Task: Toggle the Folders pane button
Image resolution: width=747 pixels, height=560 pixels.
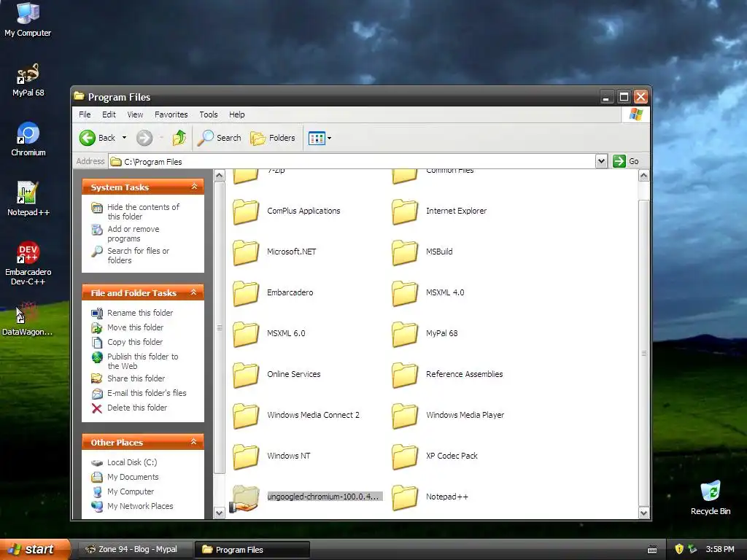Action: [273, 138]
